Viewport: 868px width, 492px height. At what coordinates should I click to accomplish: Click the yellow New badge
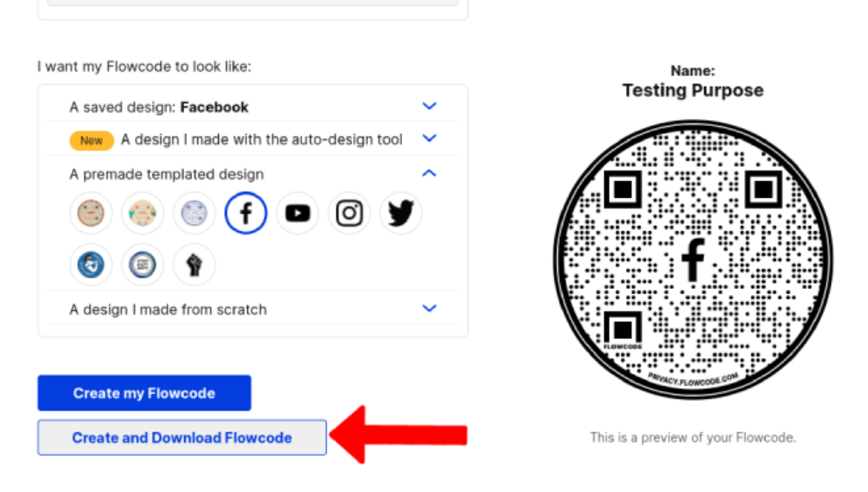click(91, 141)
